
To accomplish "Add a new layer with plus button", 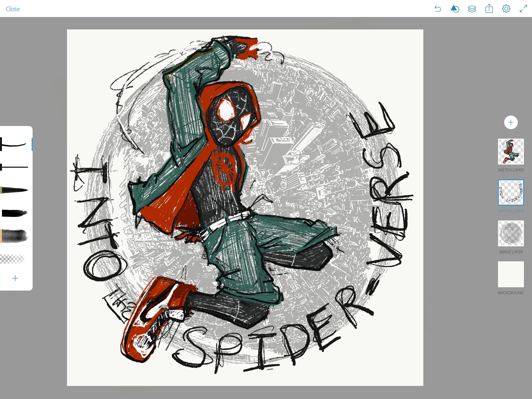I will 511,122.
